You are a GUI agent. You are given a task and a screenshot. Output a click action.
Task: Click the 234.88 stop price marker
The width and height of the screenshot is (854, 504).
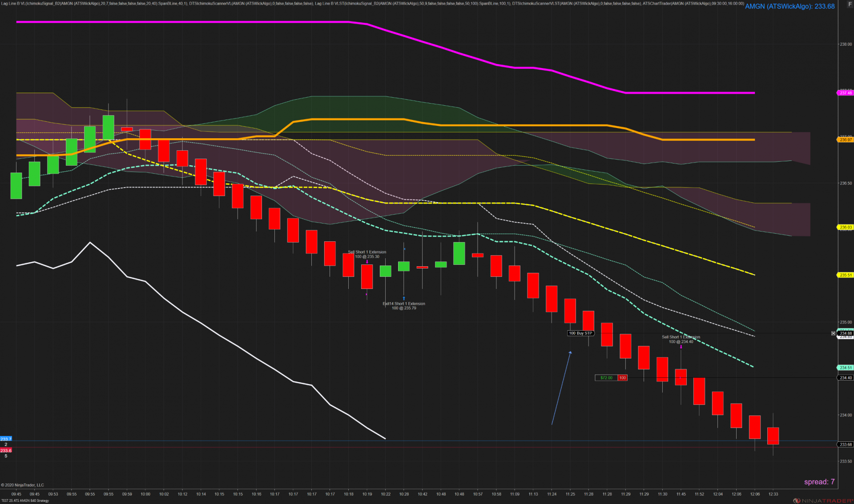point(846,333)
